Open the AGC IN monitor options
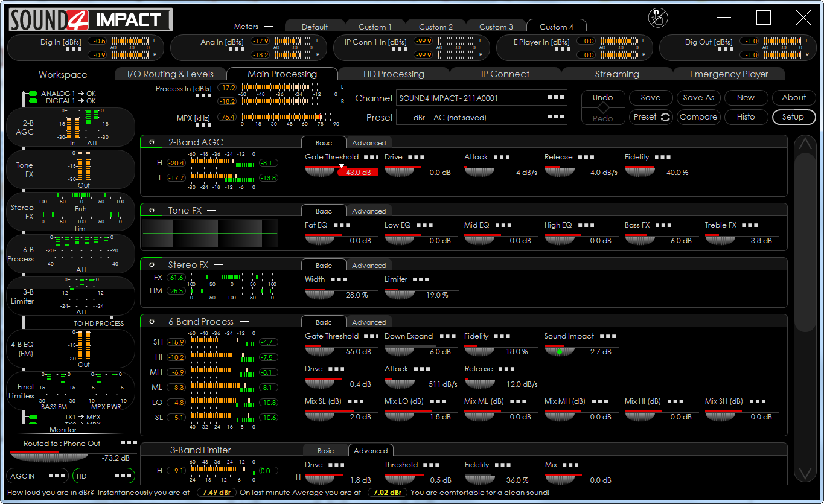 [57, 476]
